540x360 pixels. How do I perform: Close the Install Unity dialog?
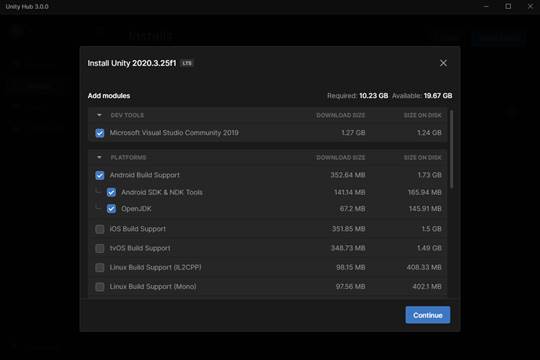[x=443, y=63]
